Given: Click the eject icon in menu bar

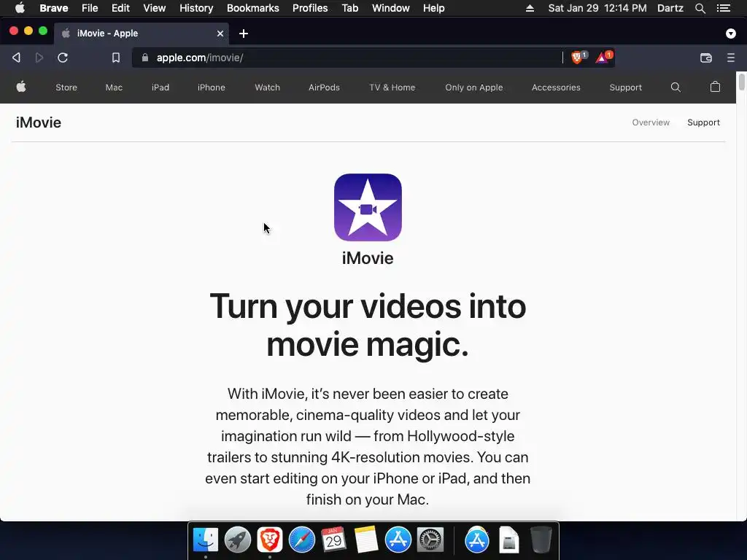Looking at the screenshot, I should pos(530,8).
